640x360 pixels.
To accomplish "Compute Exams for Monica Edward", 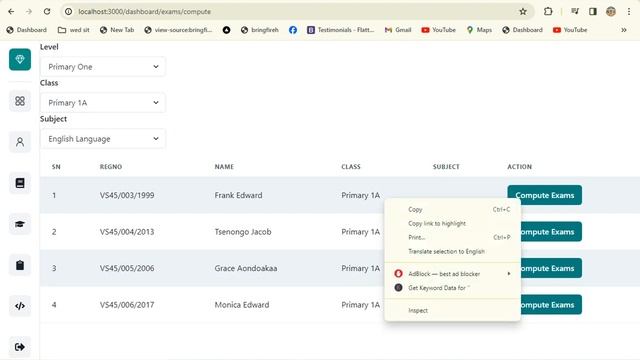I will [551, 304].
